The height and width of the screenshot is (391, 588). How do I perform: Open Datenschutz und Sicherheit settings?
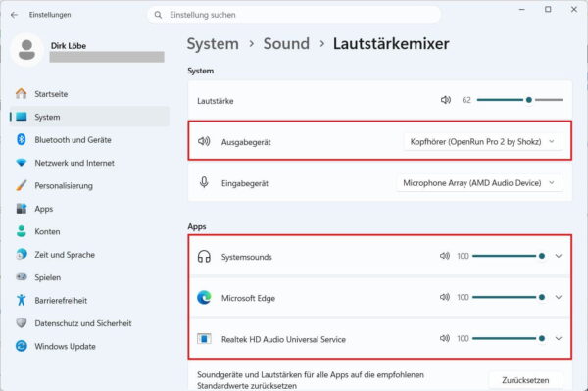pyautogui.click(x=89, y=323)
